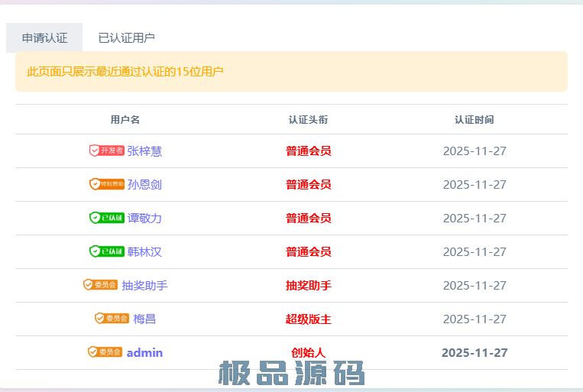Click the 超级版主 title in 梅昌 row
Screen dimensions: 583x392
tap(308, 319)
